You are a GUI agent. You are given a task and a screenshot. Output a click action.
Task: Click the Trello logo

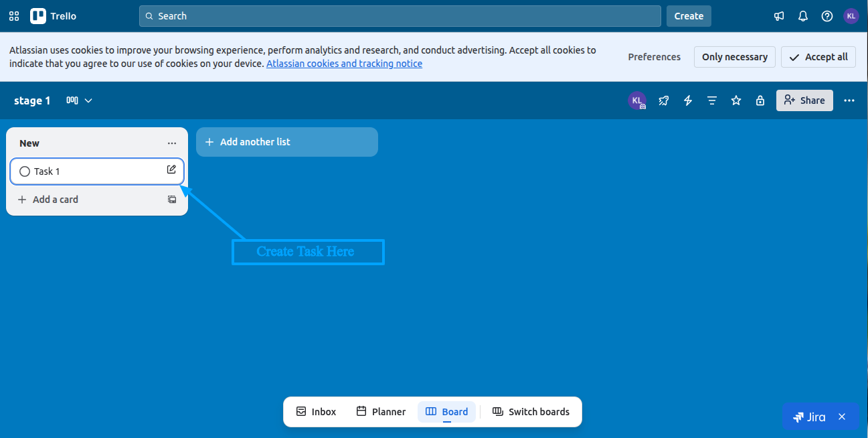pyautogui.click(x=54, y=16)
